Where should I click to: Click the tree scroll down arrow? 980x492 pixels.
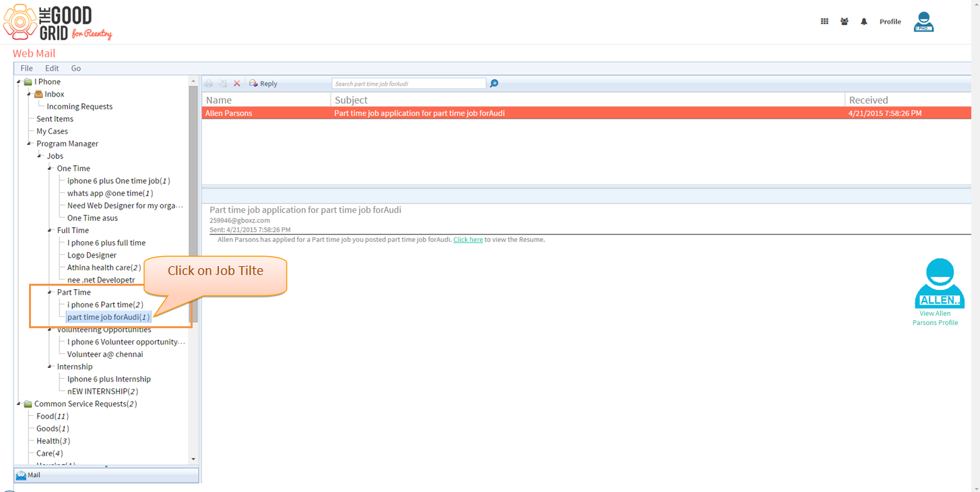(193, 459)
